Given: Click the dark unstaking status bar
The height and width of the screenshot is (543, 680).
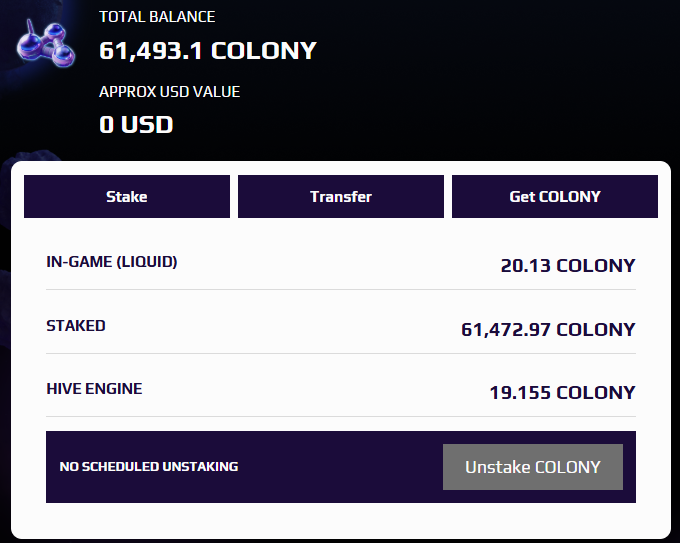Looking at the screenshot, I should tap(341, 467).
